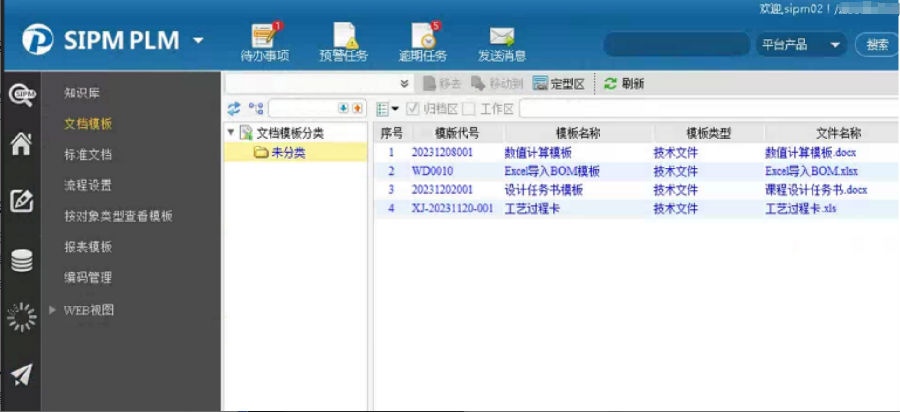The image size is (900, 412).
Task: Open the 发送消息 send message icon
Action: 501,38
